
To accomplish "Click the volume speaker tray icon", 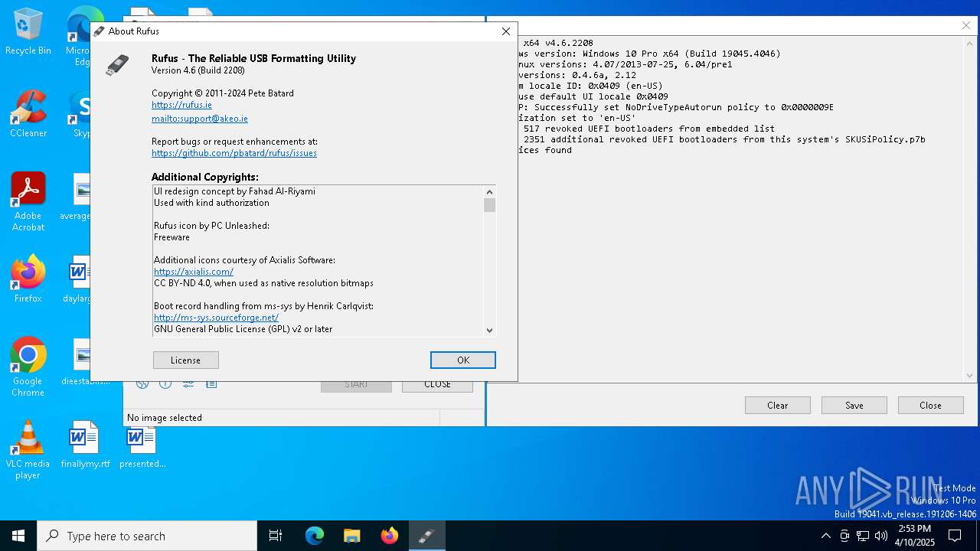I will pyautogui.click(x=881, y=536).
